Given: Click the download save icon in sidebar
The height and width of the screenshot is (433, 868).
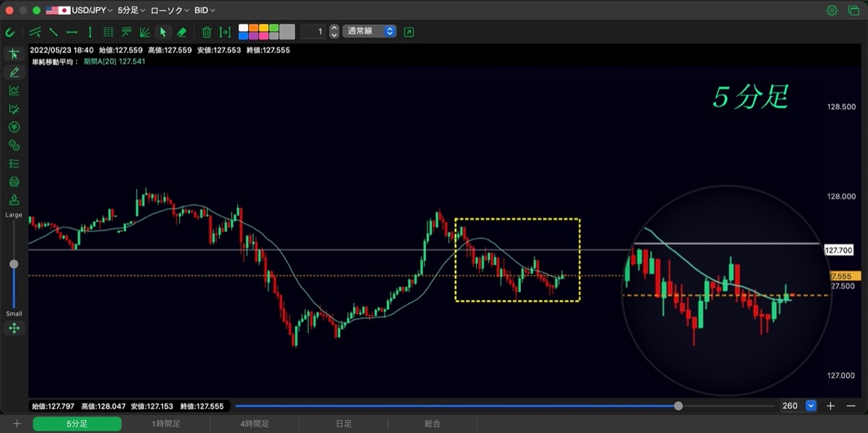Looking at the screenshot, I should click(x=14, y=200).
